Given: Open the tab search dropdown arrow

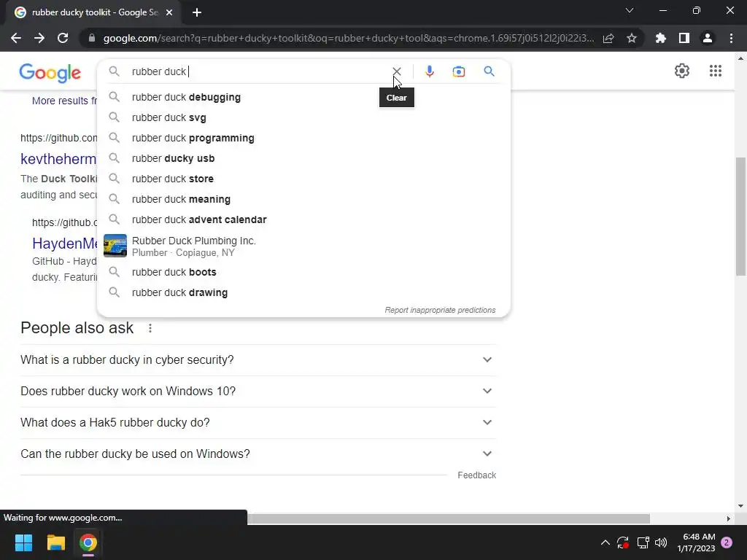Looking at the screenshot, I should pos(630,10).
